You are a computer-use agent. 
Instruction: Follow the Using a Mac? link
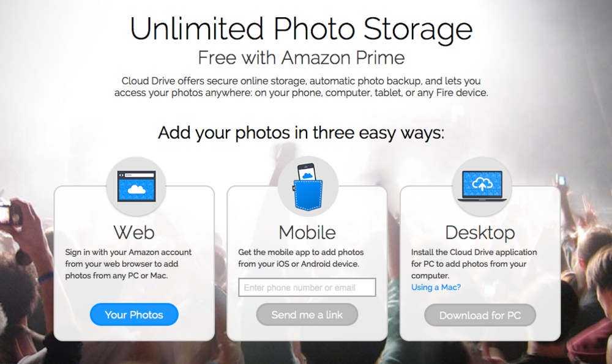click(x=436, y=288)
